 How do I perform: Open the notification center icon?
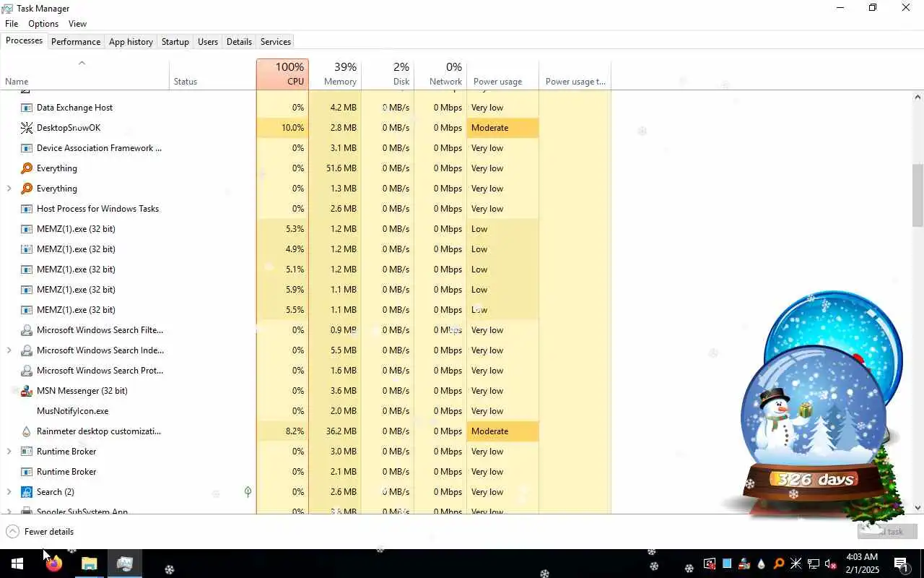coord(901,564)
